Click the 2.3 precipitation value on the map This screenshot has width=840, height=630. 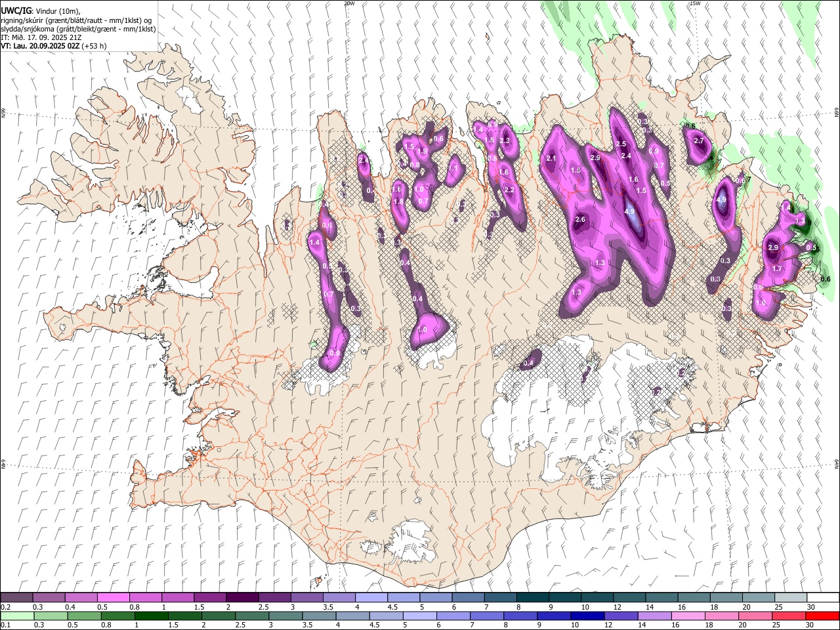[505, 140]
